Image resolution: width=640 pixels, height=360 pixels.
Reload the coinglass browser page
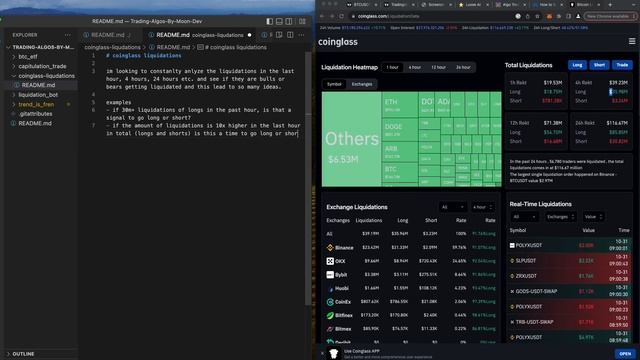tap(341, 16)
